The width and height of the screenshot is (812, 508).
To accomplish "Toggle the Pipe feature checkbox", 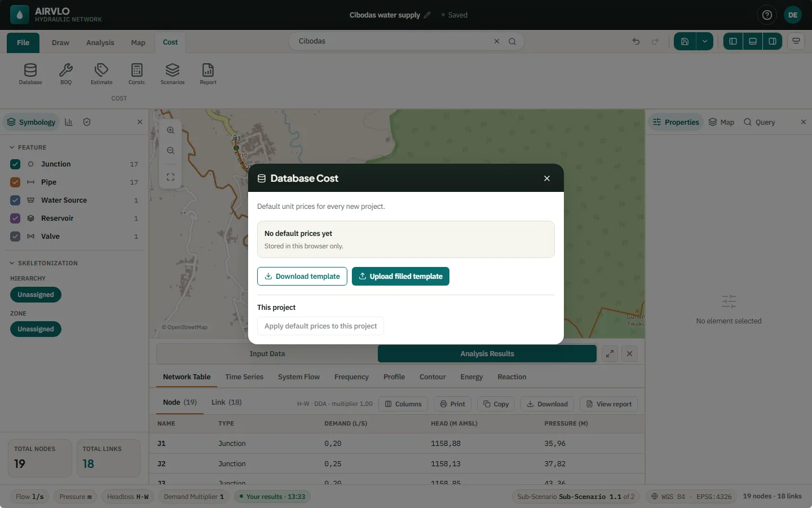I will pos(15,182).
